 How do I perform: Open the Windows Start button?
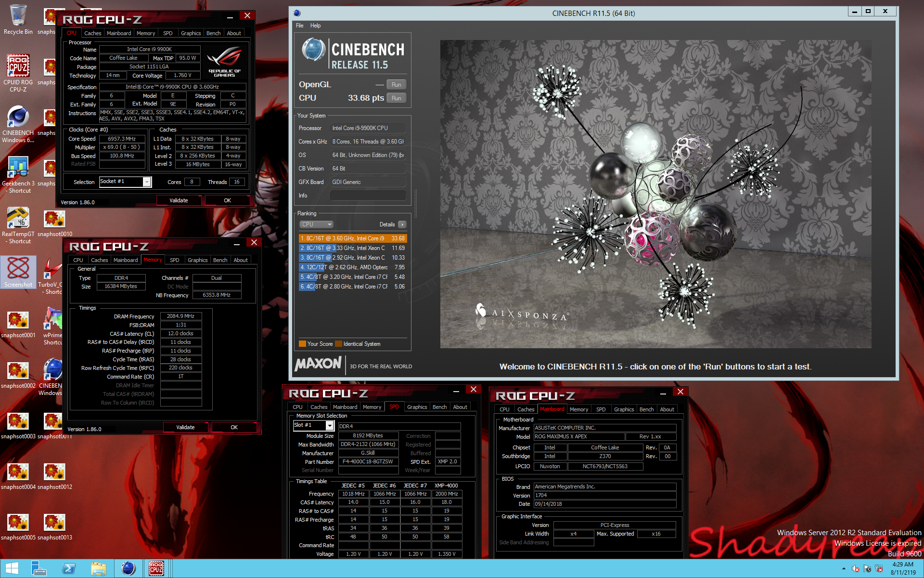pyautogui.click(x=12, y=568)
